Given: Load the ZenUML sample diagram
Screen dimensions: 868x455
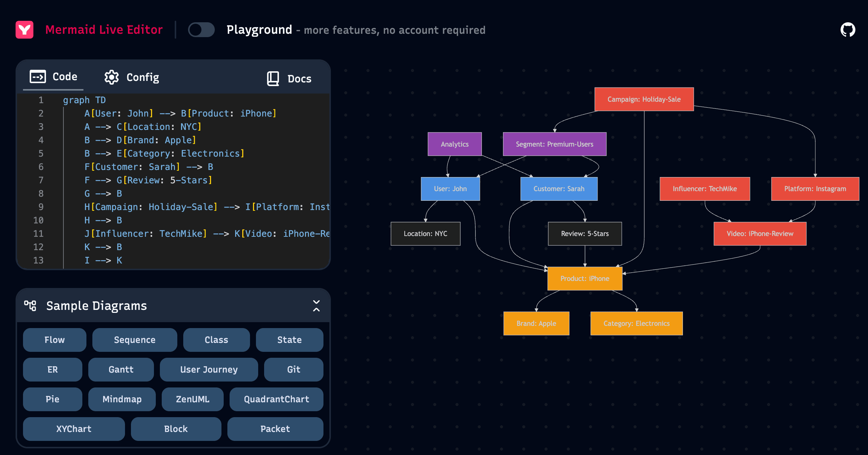Looking at the screenshot, I should coord(193,399).
